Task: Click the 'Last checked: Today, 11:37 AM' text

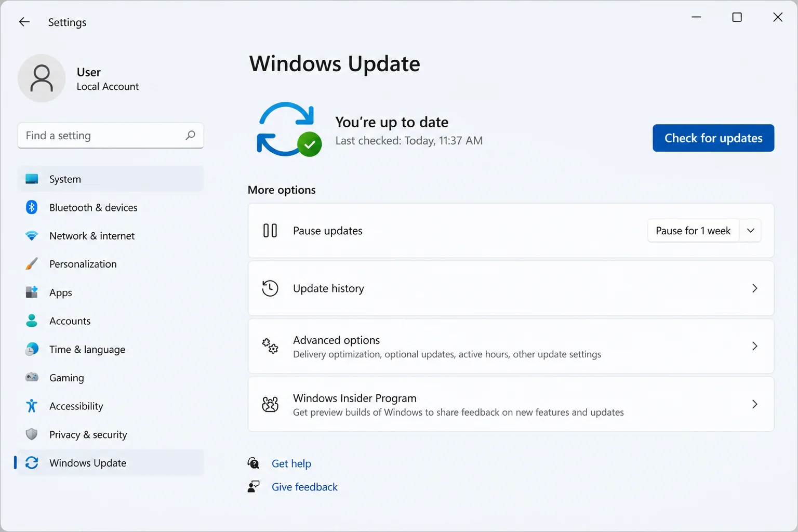Action: 409,141
